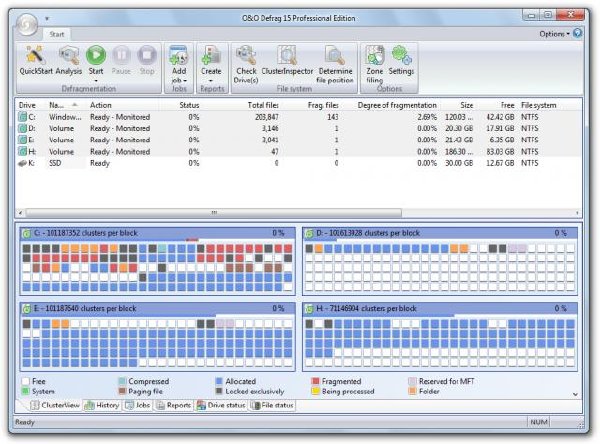This screenshot has height=444, width=600.
Task: Click the O&O application orb button
Action: (x=27, y=24)
